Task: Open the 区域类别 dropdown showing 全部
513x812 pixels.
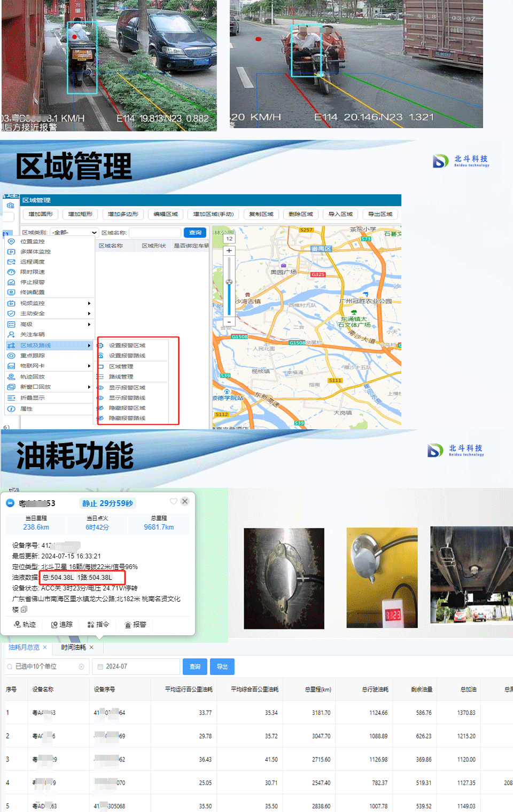Action: pos(74,233)
